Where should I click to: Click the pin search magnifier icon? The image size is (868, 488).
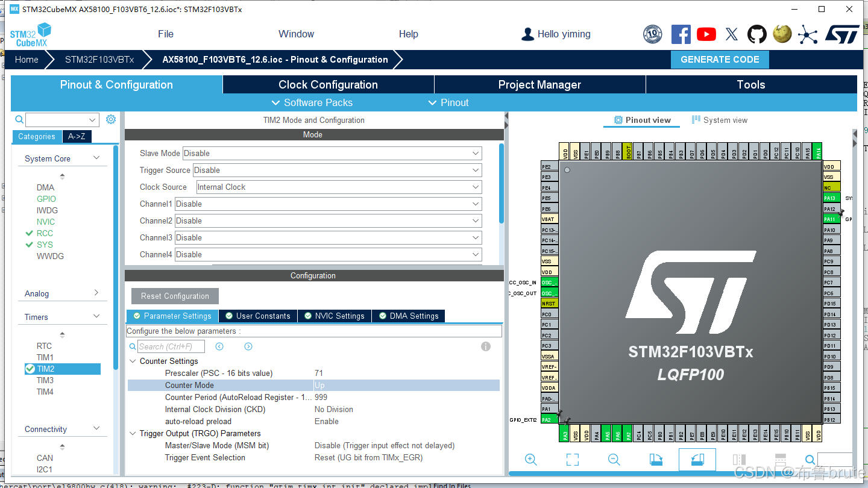[810, 460]
